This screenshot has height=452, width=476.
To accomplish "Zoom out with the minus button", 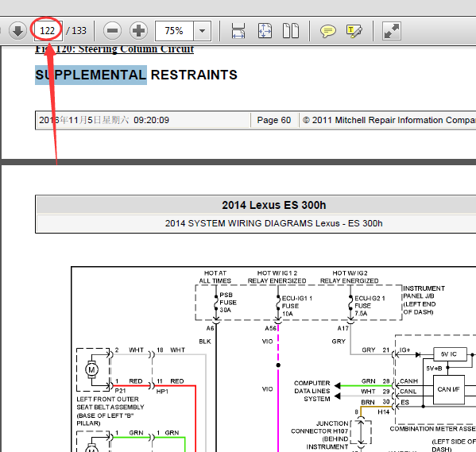I will tap(112, 31).
